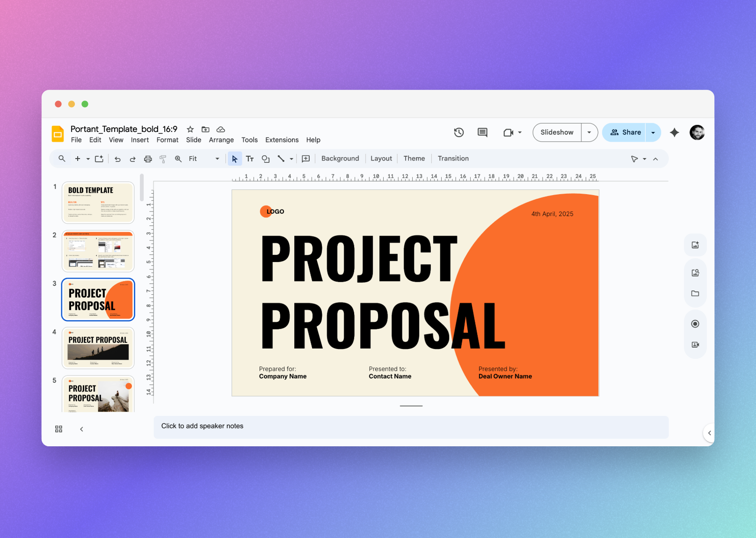Open the Tools menu
The image size is (756, 538).
[x=249, y=140]
